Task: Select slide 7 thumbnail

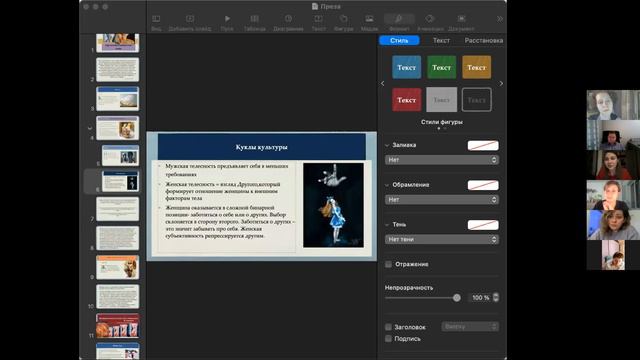Action: click(118, 209)
